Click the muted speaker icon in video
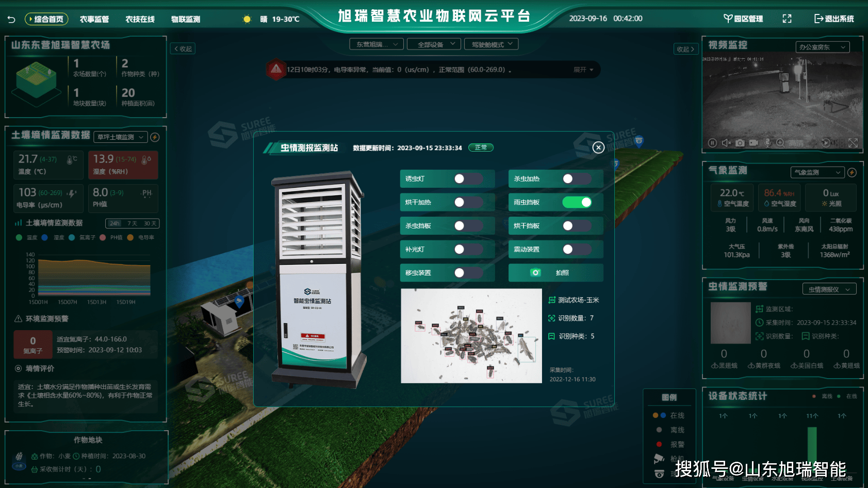 [726, 143]
